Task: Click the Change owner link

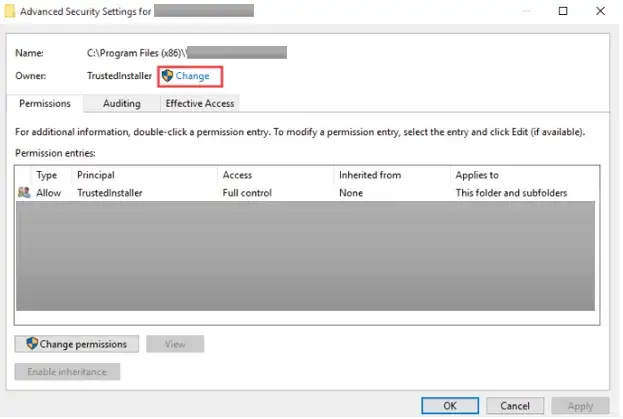Action: click(x=192, y=76)
